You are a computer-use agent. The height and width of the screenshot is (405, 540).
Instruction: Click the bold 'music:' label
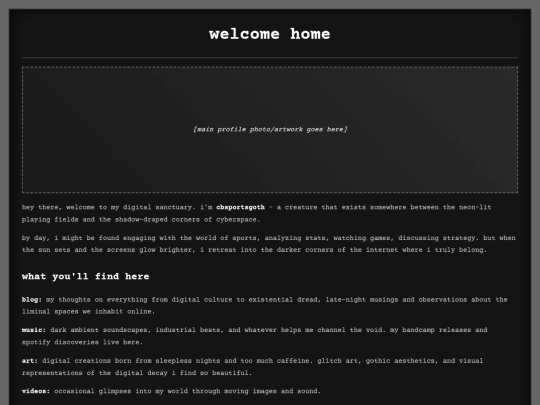[33, 330]
